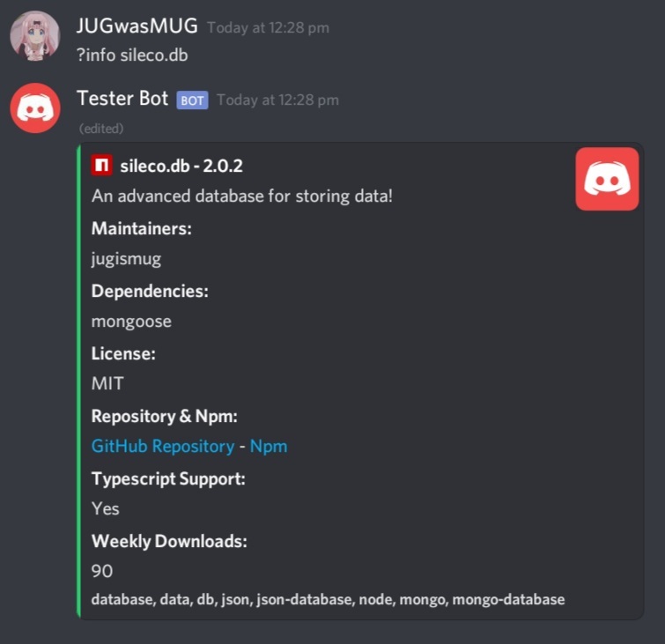Click the Tester Bot username
This screenshot has height=644, width=665.
click(x=122, y=99)
